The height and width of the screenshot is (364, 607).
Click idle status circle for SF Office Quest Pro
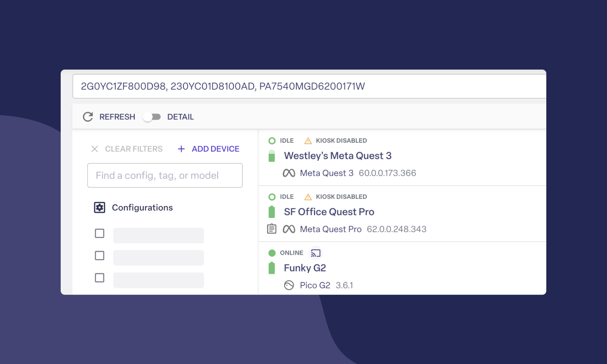(x=272, y=197)
